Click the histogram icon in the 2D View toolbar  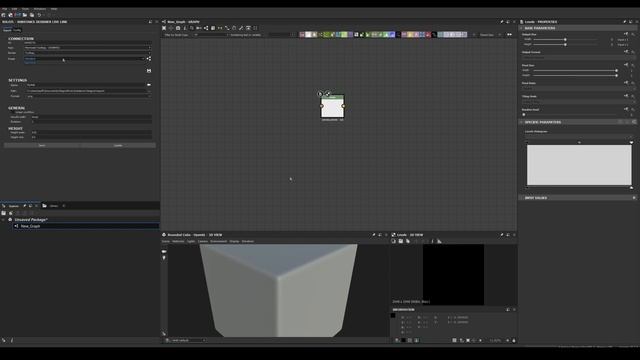439,241
